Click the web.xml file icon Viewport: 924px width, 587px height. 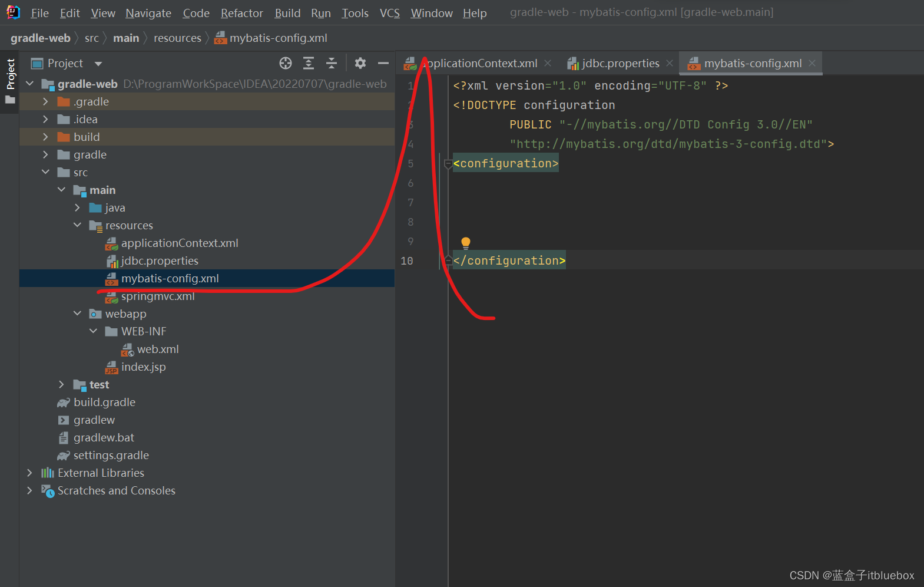[x=127, y=349]
